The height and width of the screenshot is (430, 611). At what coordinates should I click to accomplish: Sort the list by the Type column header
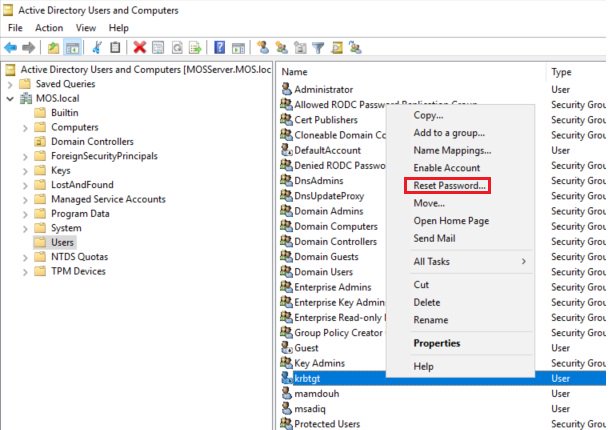point(577,72)
